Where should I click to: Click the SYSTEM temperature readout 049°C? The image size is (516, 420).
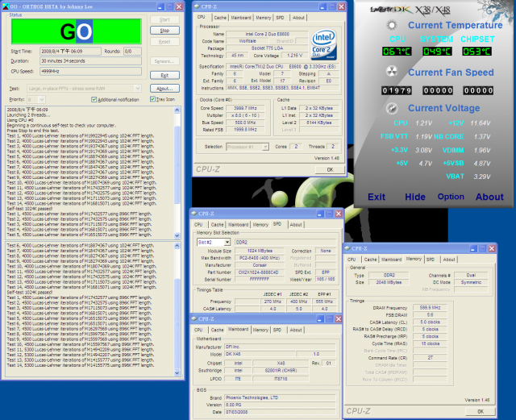coord(437,52)
